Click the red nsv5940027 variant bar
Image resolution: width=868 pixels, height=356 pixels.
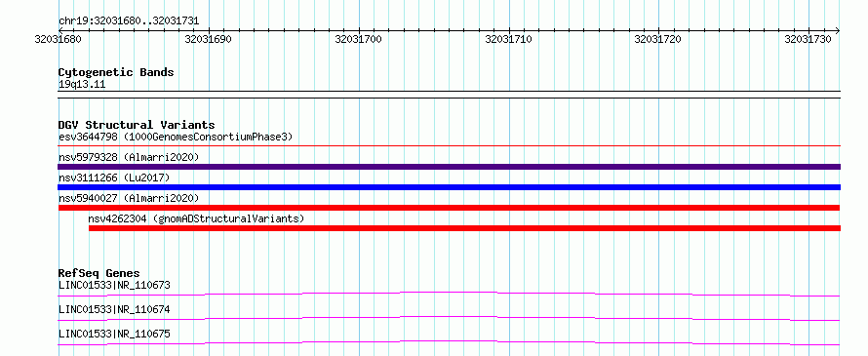pos(449,208)
